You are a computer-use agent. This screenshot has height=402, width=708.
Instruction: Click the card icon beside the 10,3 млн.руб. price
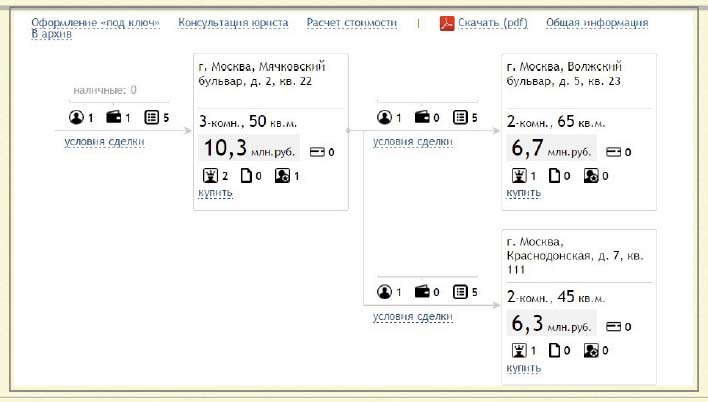tap(317, 152)
